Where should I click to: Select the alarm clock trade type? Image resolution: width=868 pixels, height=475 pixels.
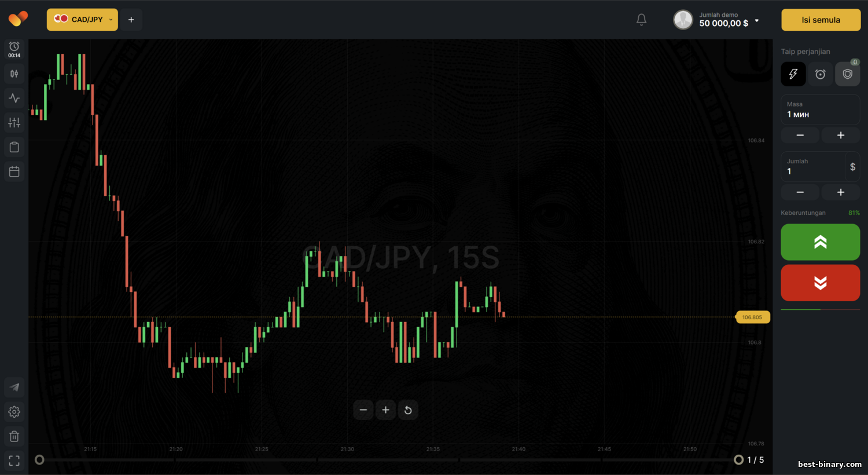click(820, 74)
